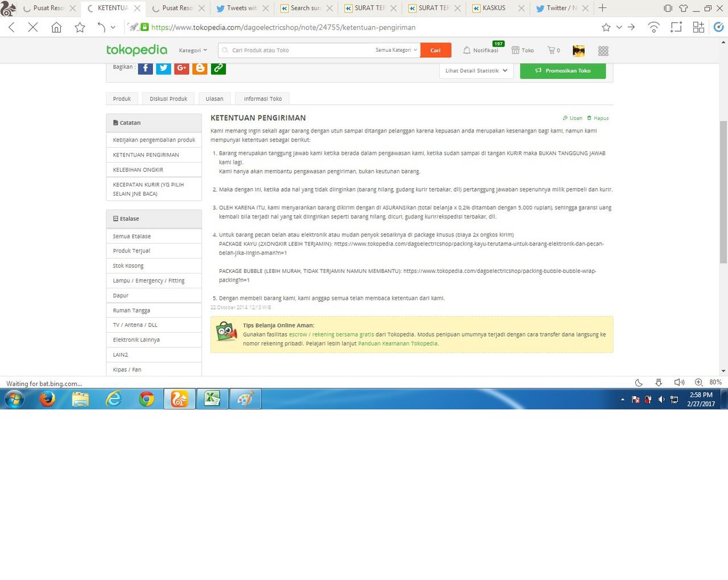
Task: Open the Wi-Fi icon in the browser toolbar
Action: pyautogui.click(x=654, y=27)
